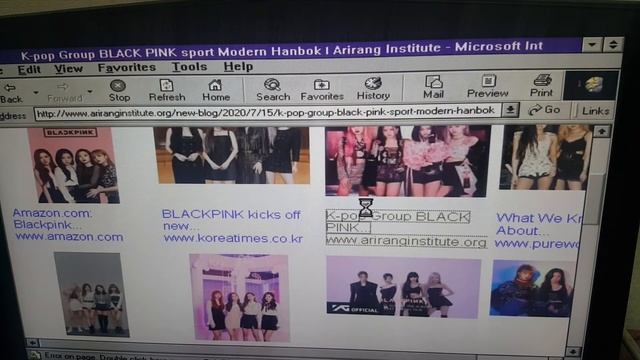Image resolution: width=640 pixels, height=360 pixels.
Task: Click the grayed-out Forward button
Action: coord(64,92)
